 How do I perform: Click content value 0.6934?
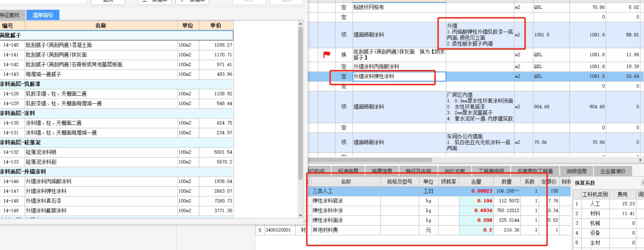point(483,210)
